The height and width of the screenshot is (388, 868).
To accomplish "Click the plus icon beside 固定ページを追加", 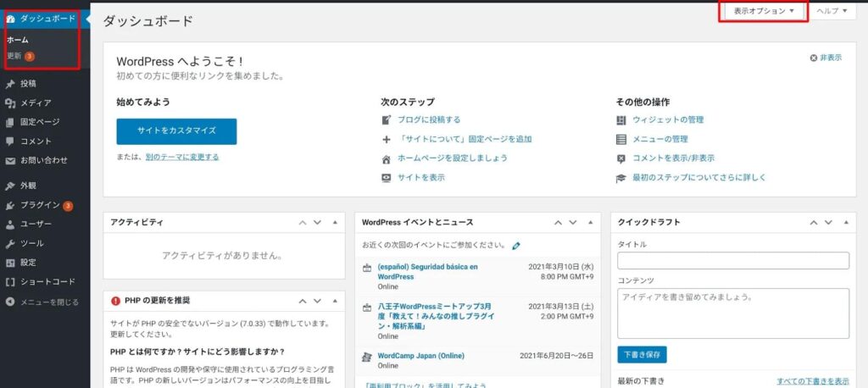I will coord(387,139).
